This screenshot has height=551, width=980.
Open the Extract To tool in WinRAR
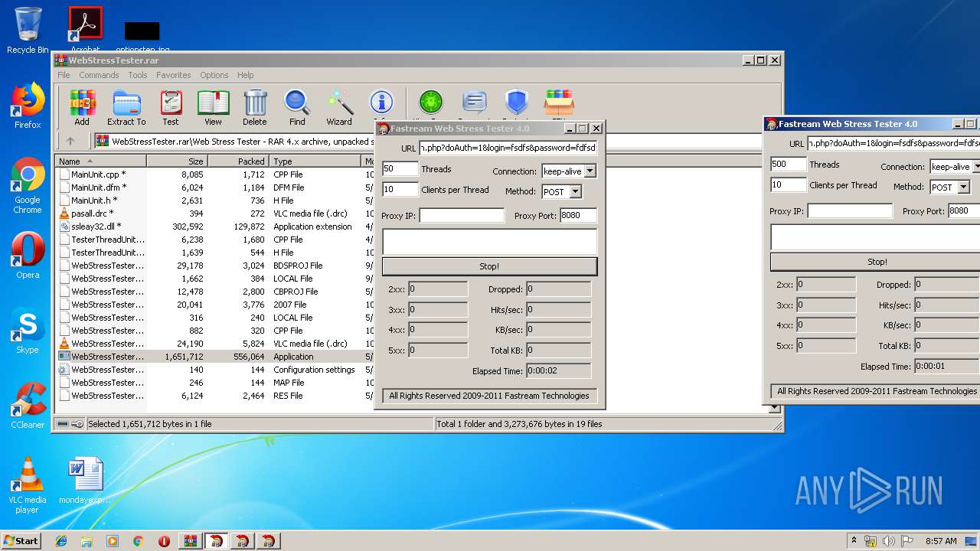pos(126,107)
